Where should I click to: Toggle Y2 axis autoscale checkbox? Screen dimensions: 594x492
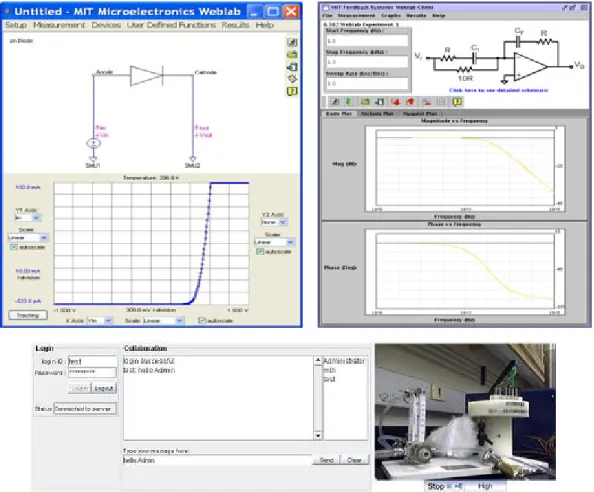tap(260, 251)
